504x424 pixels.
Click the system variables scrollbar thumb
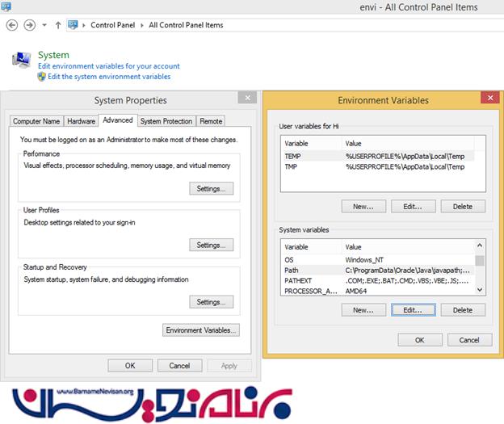coord(480,260)
